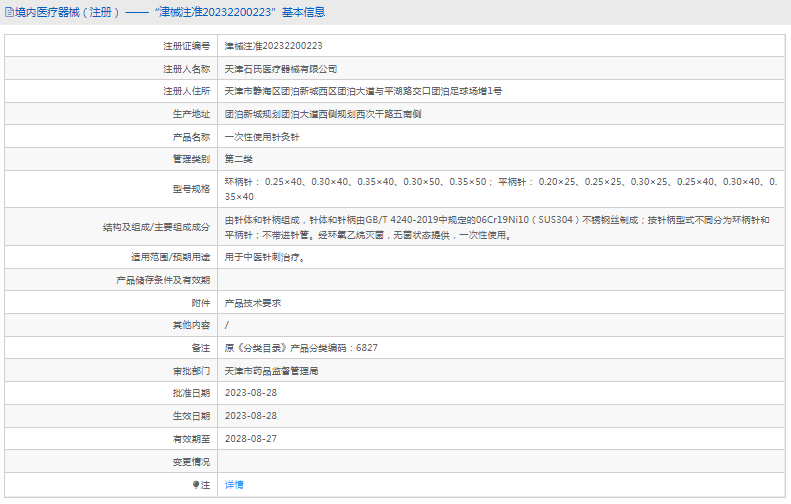The image size is (791, 504).
Task: Click the 注册人住所 address value
Action: [x=363, y=91]
